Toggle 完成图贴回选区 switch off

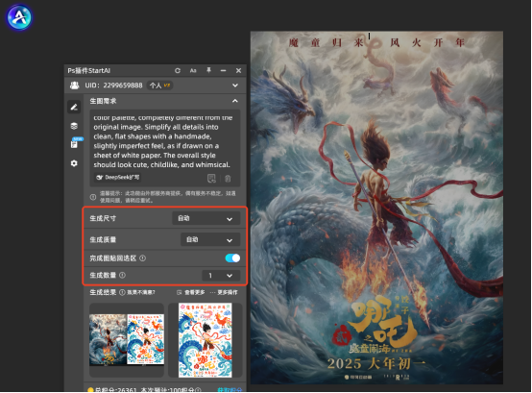(x=232, y=258)
